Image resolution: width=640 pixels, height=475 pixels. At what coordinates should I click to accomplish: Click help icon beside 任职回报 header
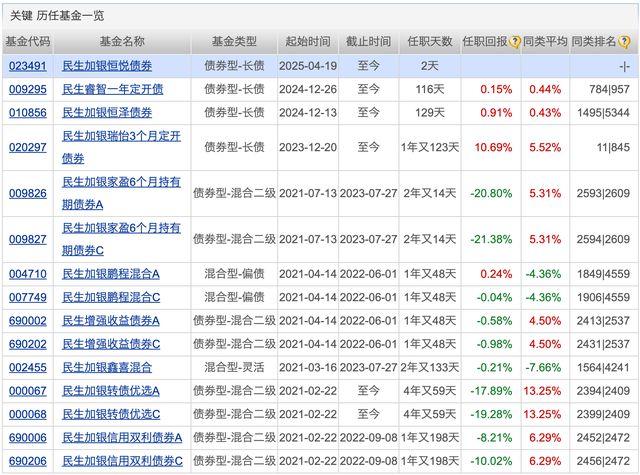coord(515,41)
